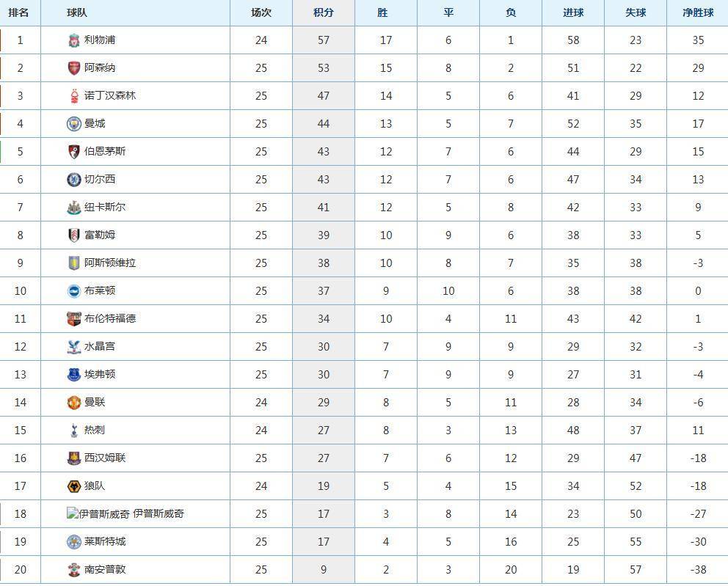This screenshot has width=728, height=586.
Task: Open team link 伯恩茅斯
Action: pyautogui.click(x=105, y=151)
